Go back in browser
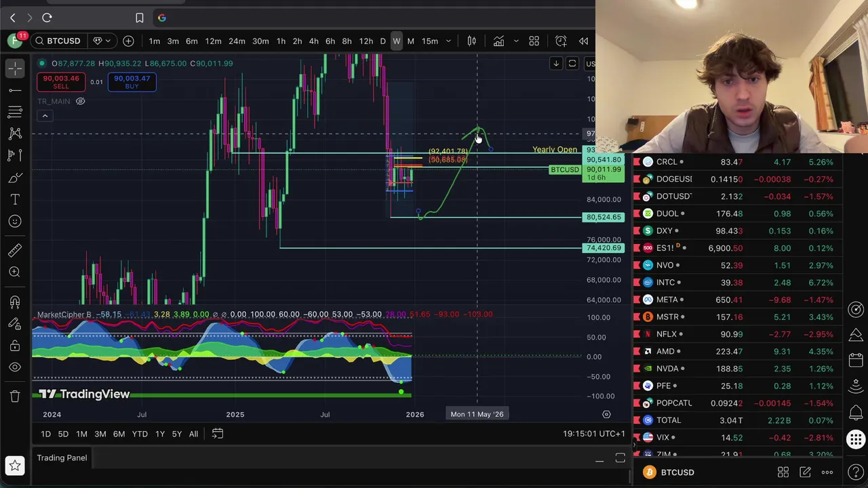 [x=12, y=18]
